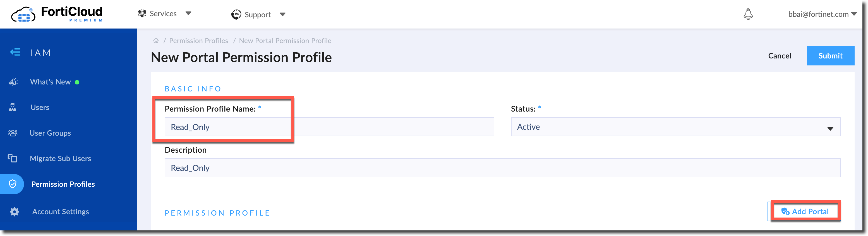Click the FortiCloud Premium logo

(x=57, y=14)
